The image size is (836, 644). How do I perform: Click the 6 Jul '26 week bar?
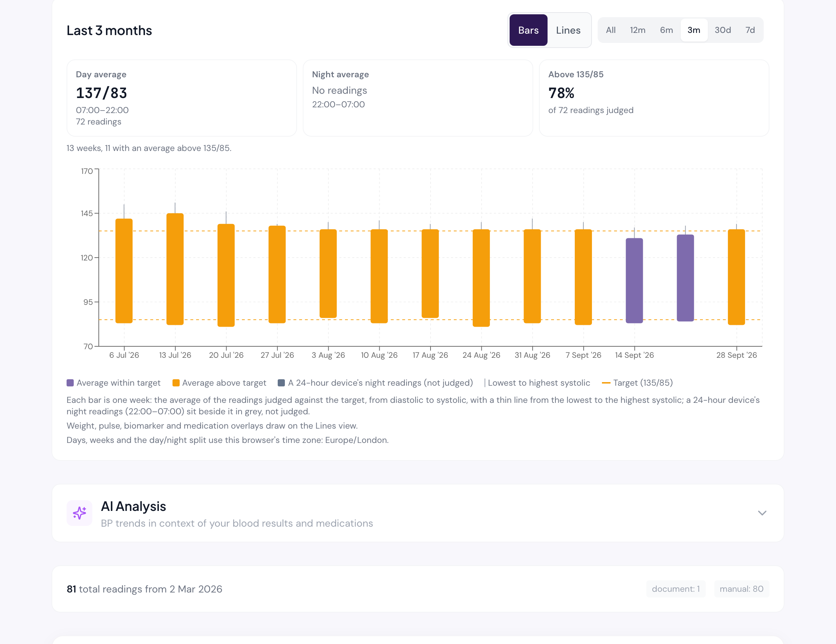(x=124, y=271)
